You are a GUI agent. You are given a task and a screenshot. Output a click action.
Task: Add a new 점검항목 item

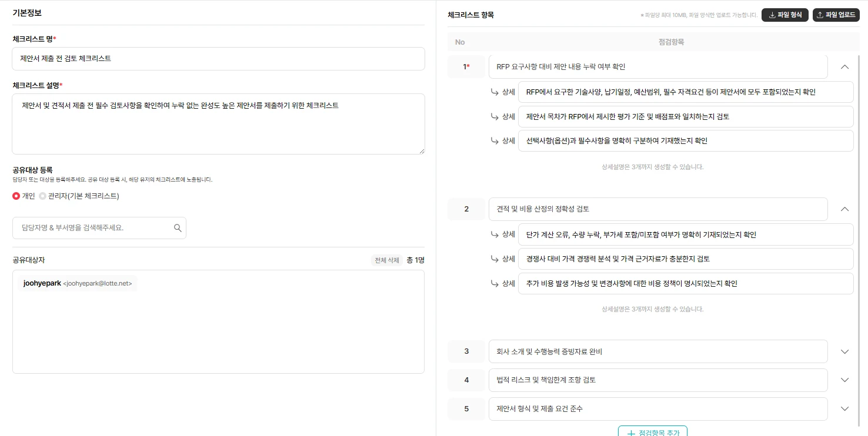click(652, 432)
